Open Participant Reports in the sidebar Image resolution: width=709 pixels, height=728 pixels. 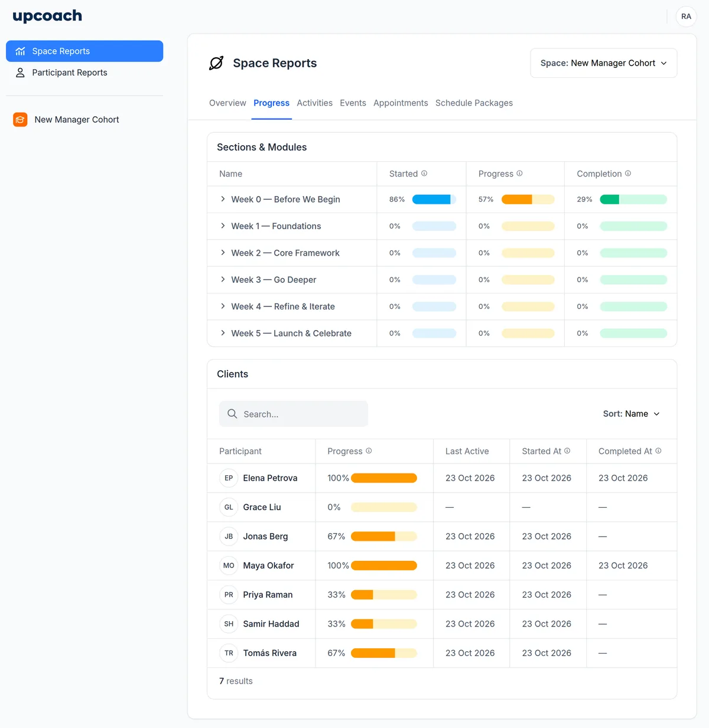coord(84,73)
